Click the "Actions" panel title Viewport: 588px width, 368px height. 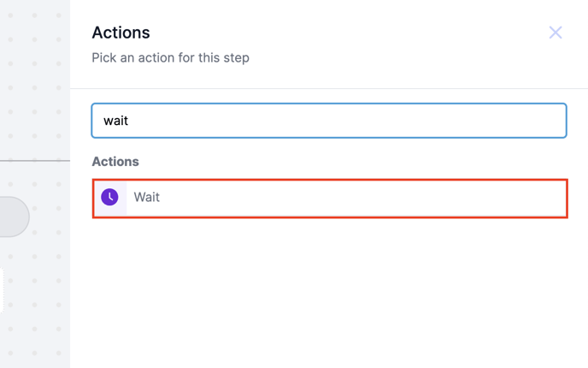(x=121, y=33)
